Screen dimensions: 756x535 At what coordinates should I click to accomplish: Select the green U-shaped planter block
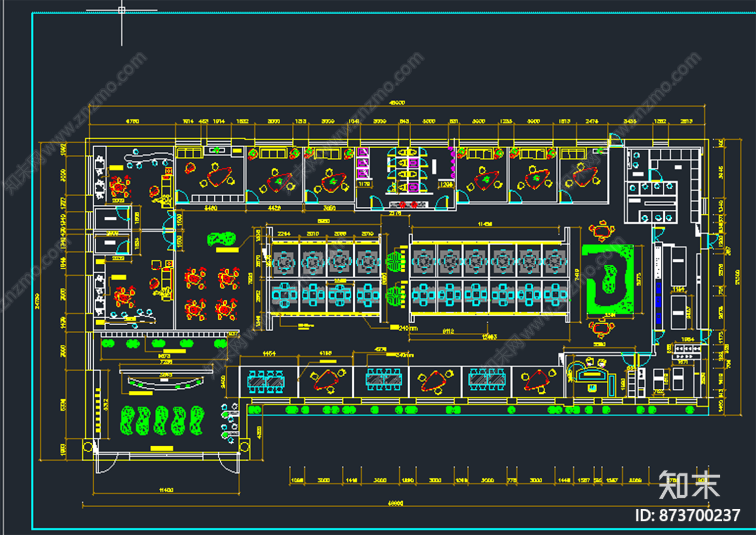point(608,279)
